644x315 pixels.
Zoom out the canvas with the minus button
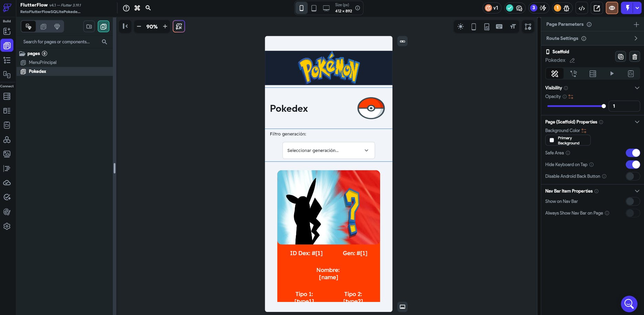pos(139,26)
